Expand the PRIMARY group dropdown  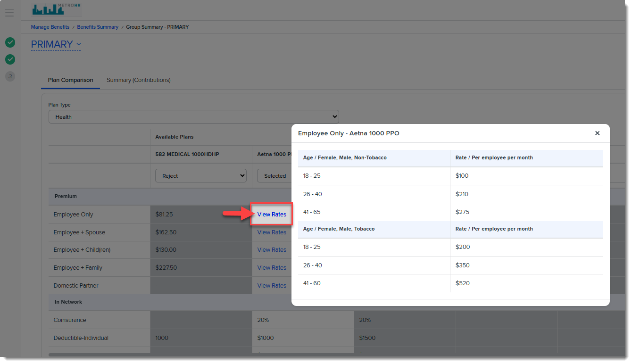(56, 44)
